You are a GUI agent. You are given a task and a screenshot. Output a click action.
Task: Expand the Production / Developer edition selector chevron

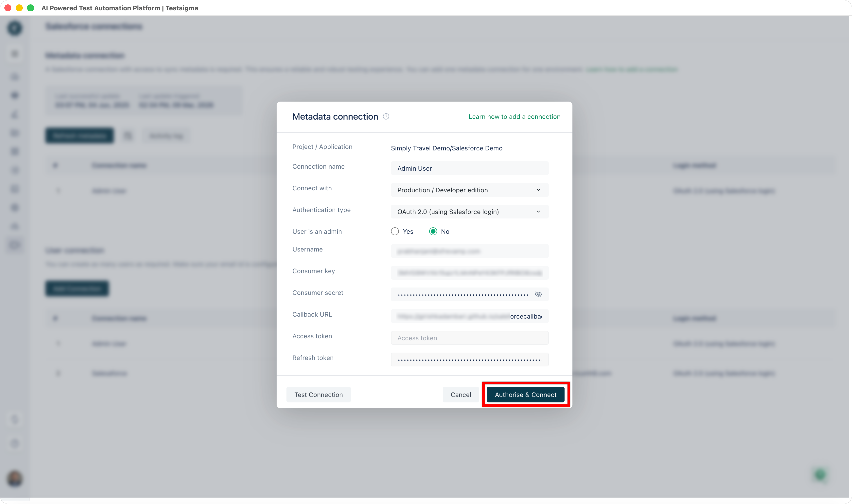(538, 190)
